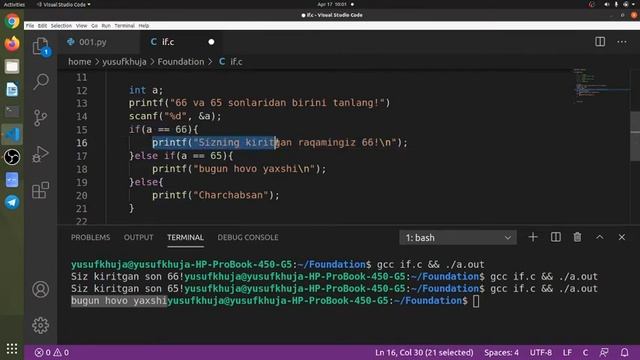Select the TERMINAL panel tab
640x360 pixels.
point(185,237)
